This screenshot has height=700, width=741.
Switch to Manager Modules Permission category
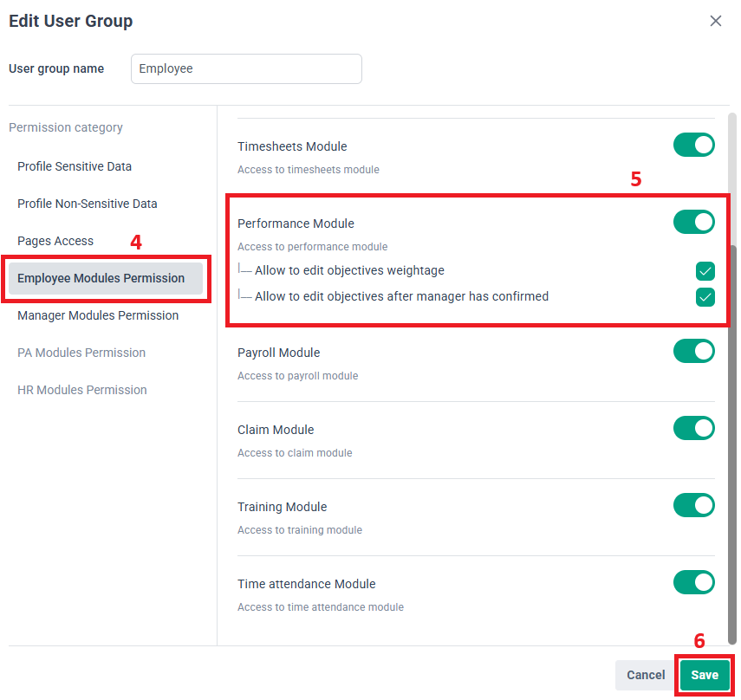(x=98, y=315)
